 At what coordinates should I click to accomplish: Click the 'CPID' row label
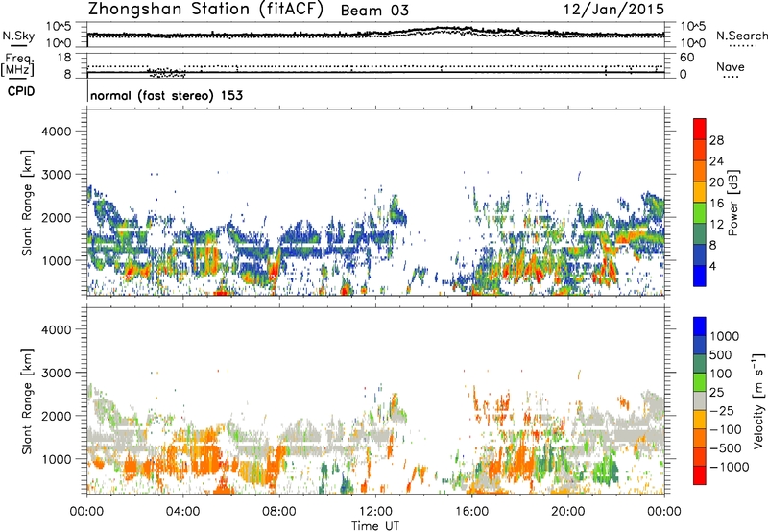tap(21, 91)
